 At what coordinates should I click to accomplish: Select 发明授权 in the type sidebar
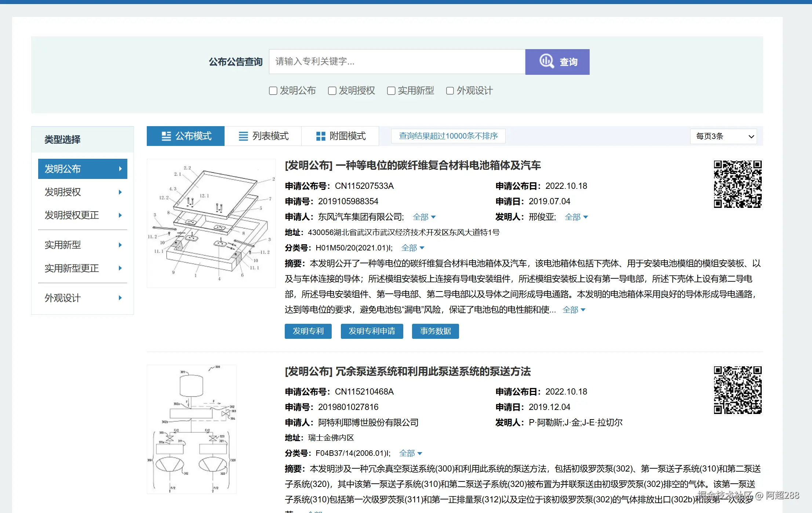[83, 192]
